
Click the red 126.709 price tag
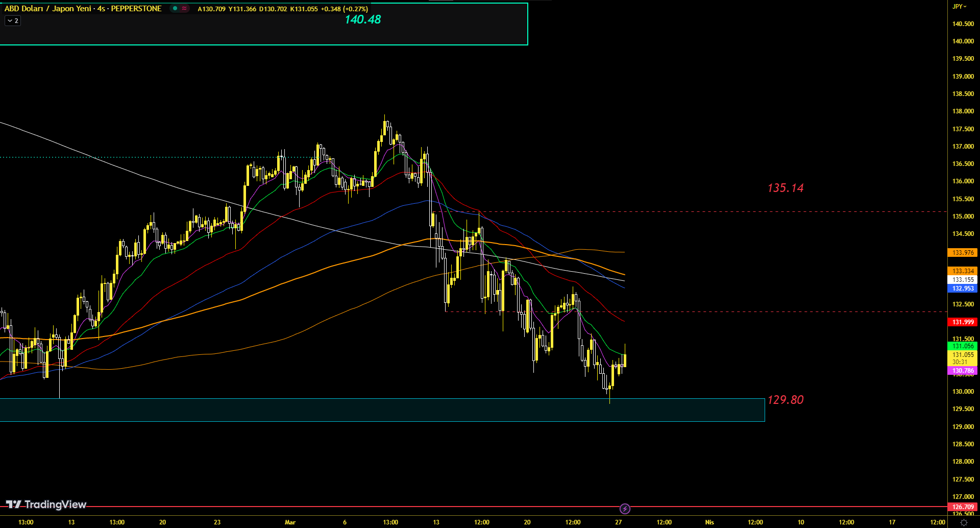click(963, 507)
